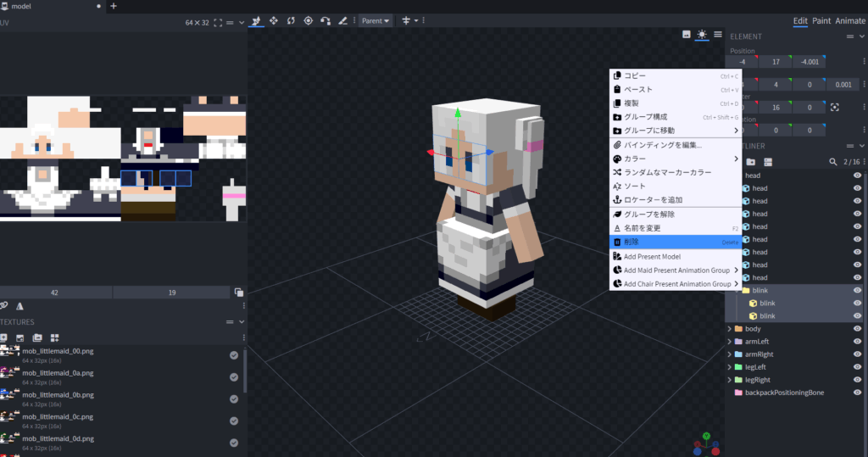Select the mob_littlemaid_0b.png texture thumbnail
868x457 pixels.
pos(10,395)
